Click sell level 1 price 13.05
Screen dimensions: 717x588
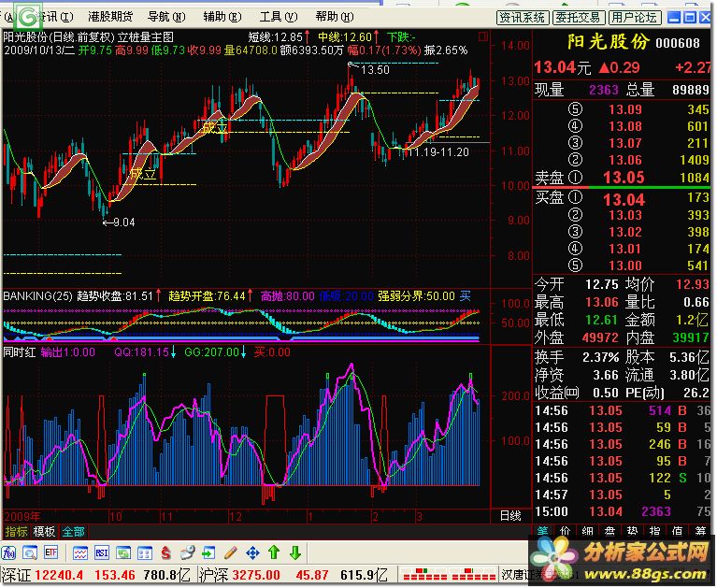click(x=624, y=178)
